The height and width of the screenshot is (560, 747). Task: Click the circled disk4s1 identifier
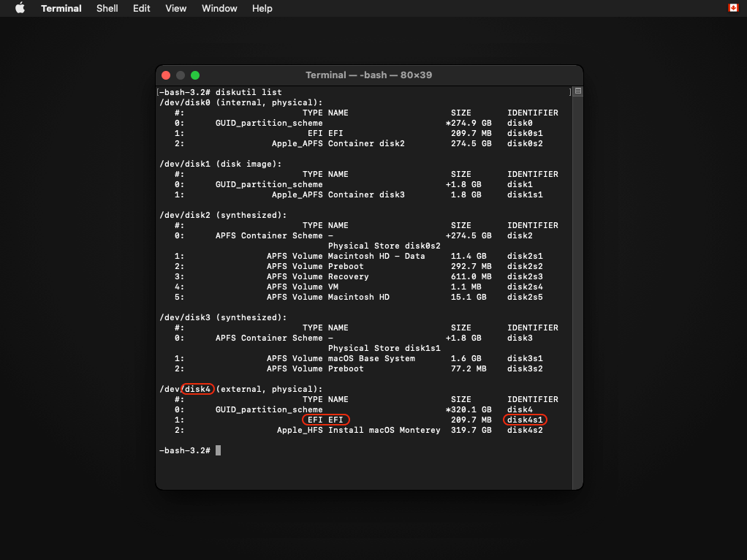(525, 420)
